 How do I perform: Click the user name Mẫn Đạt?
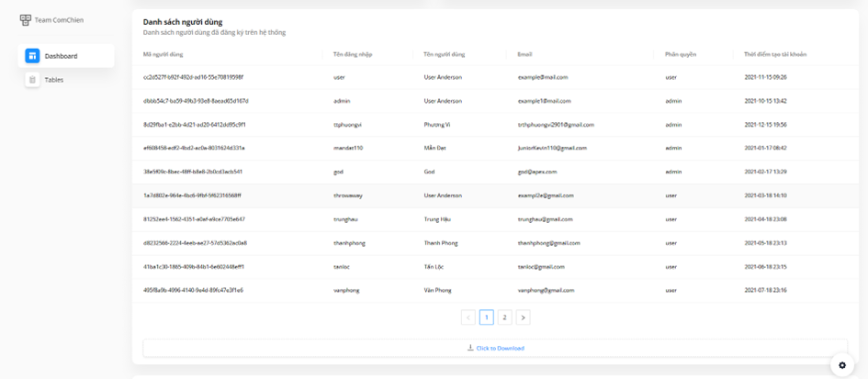tap(435, 149)
